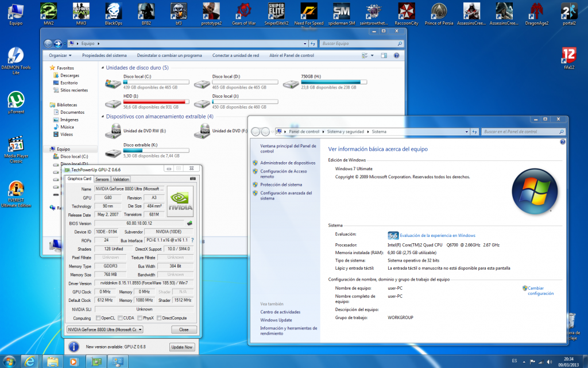Open the portal2 desktop shortcut
The height and width of the screenshot is (368, 588).
pyautogui.click(x=569, y=14)
